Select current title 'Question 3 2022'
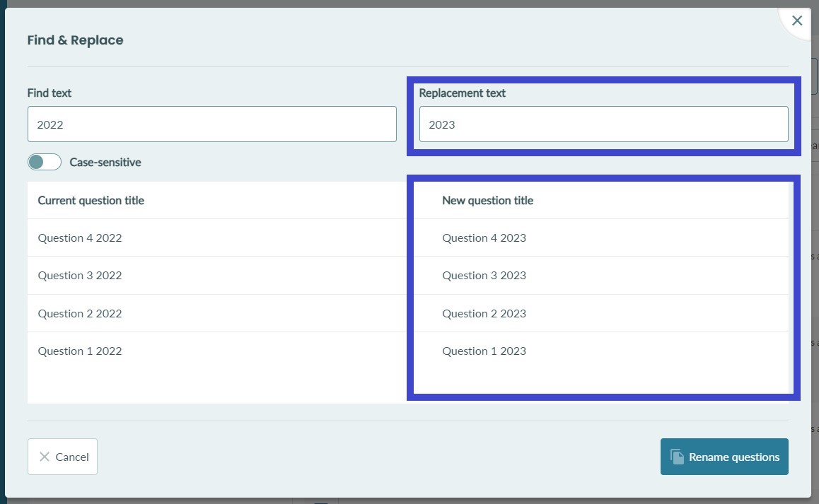The width and height of the screenshot is (819, 504). pyautogui.click(x=80, y=275)
